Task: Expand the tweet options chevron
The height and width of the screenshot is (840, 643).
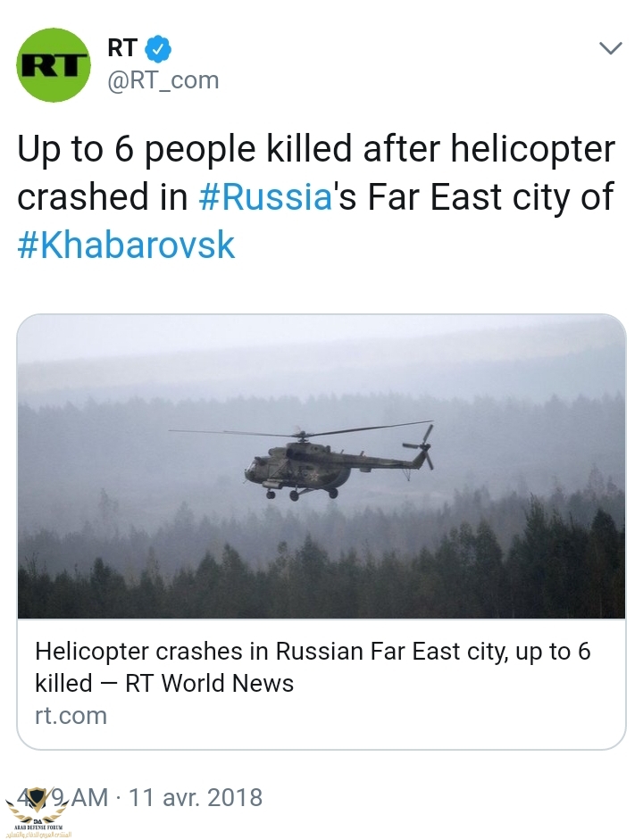Action: [x=610, y=48]
